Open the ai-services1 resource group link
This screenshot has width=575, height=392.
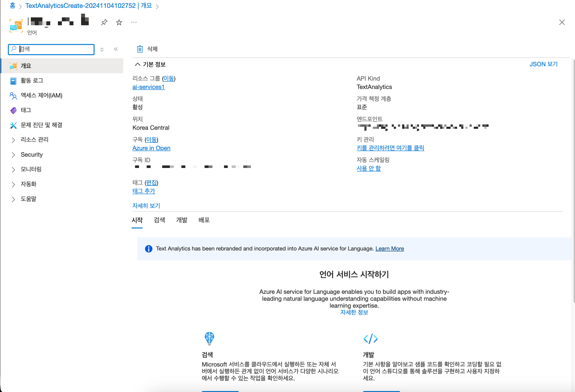[148, 87]
